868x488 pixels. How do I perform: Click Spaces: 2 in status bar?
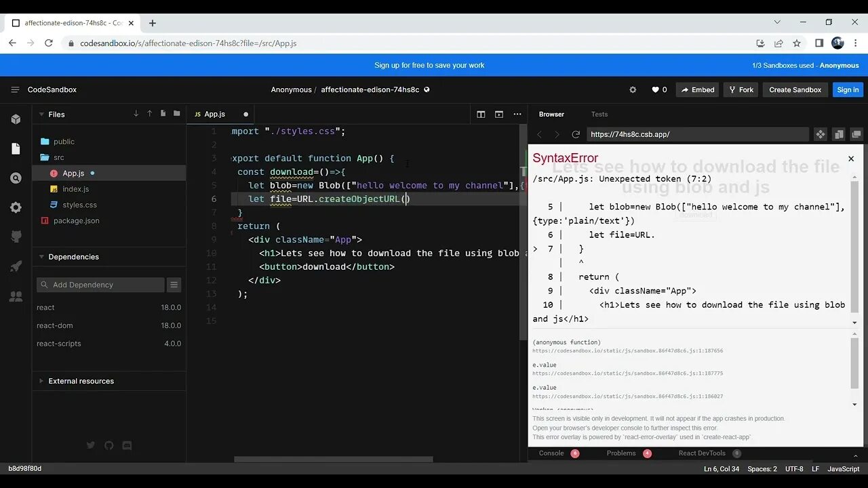(x=762, y=469)
